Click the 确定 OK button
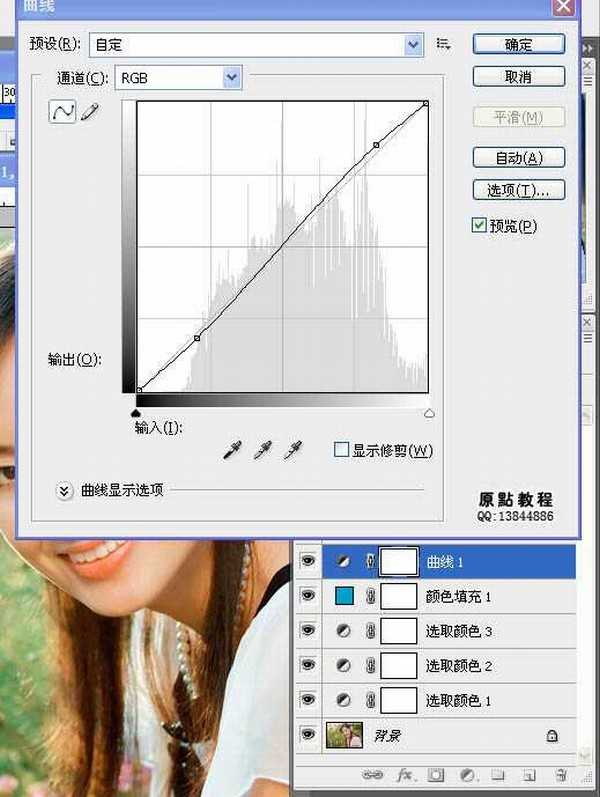Screen dimensions: 600x797 pyautogui.click(x=518, y=44)
